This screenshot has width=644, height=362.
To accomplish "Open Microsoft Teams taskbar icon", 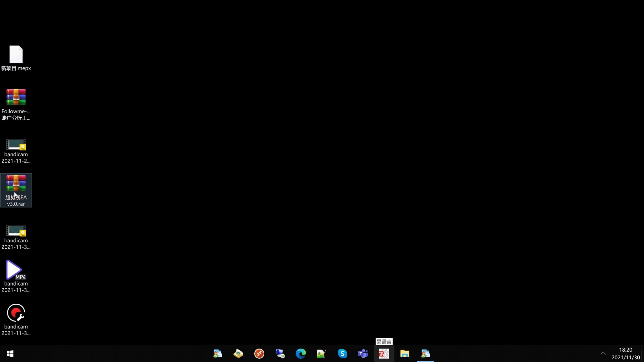I will (x=363, y=354).
